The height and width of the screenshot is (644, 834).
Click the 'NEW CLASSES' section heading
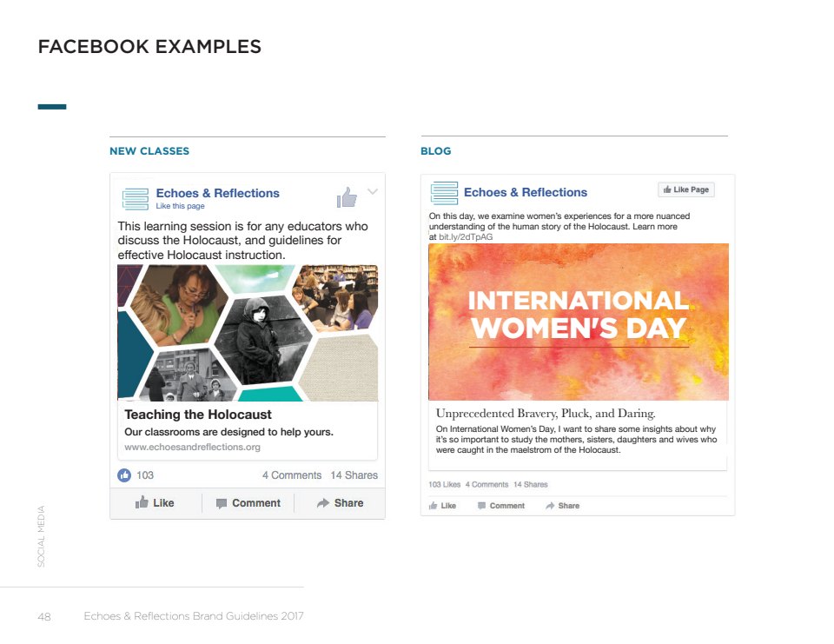point(149,151)
